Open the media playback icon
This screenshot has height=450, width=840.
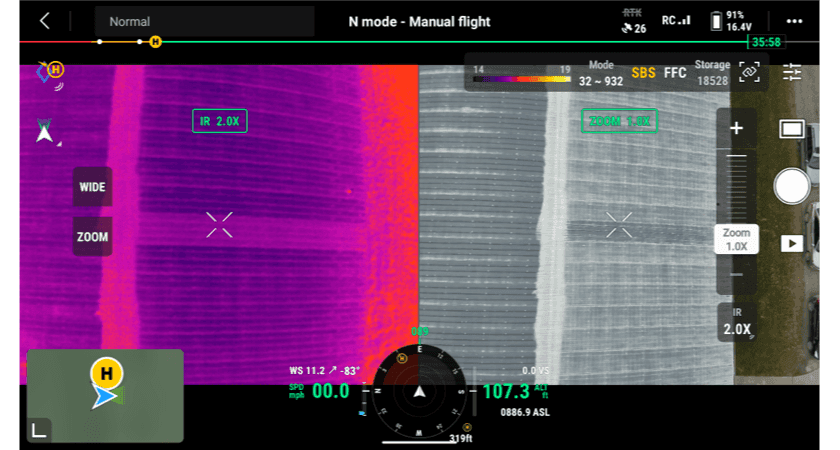(792, 243)
